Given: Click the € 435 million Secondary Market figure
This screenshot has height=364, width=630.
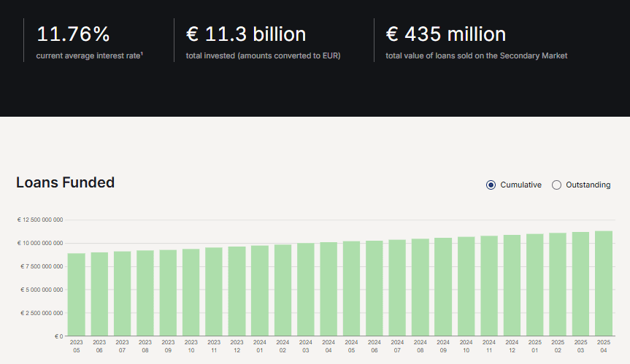Looking at the screenshot, I should click(x=445, y=34).
